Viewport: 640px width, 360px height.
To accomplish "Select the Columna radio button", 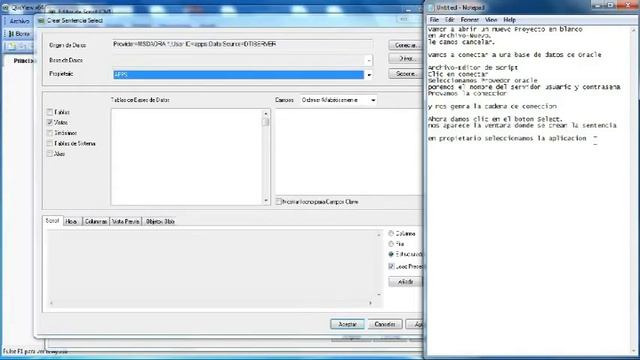I will (391, 233).
